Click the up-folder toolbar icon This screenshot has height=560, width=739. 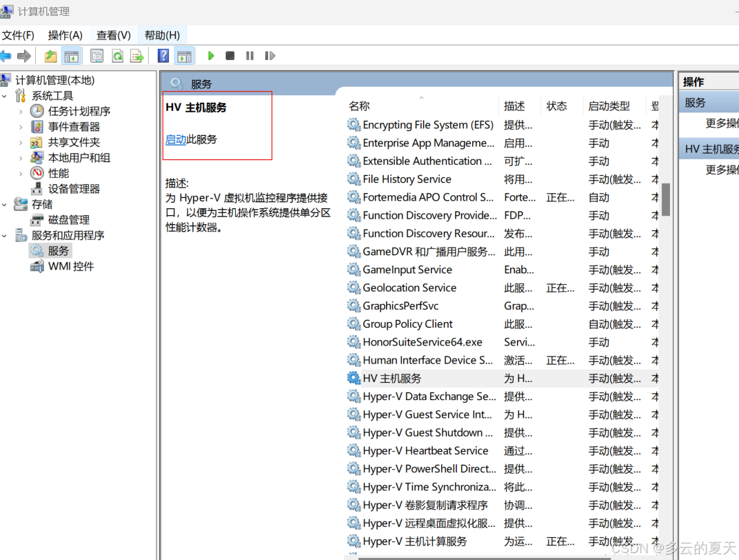[50, 56]
